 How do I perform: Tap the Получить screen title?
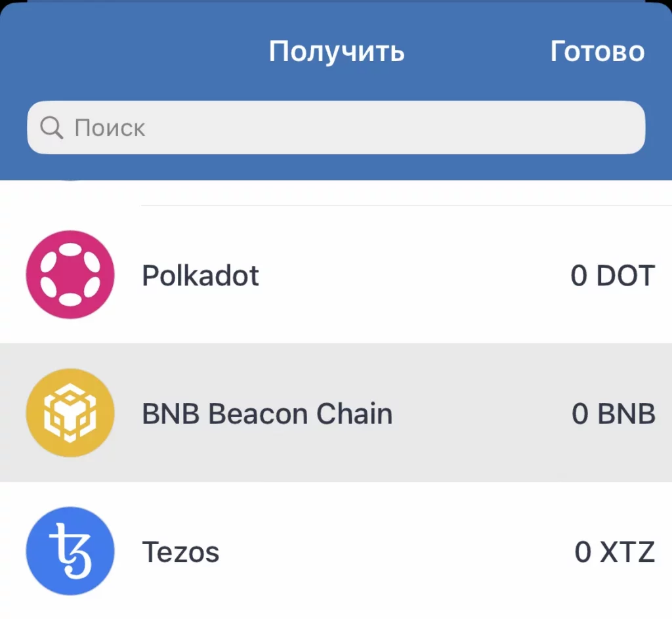[337, 51]
